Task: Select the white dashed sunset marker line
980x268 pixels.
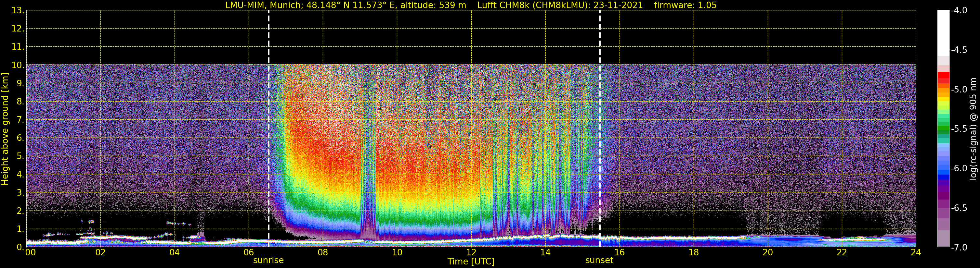Action: coord(600,129)
